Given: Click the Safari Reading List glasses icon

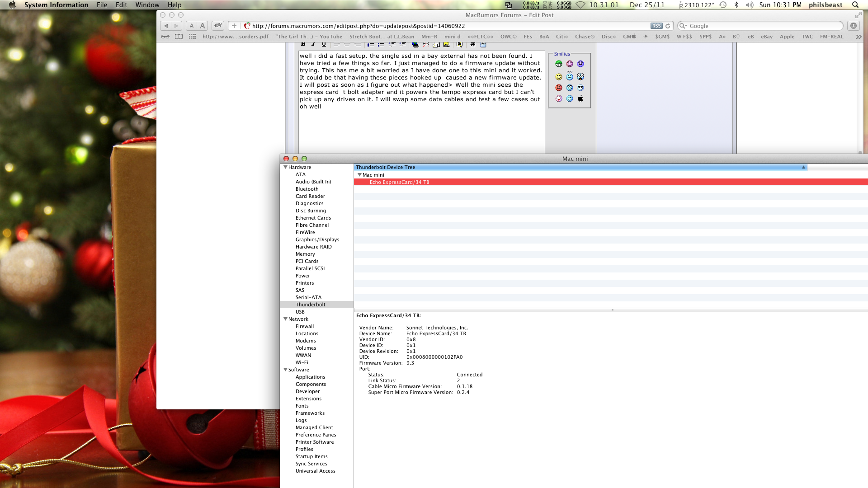Looking at the screenshot, I should pos(165,37).
